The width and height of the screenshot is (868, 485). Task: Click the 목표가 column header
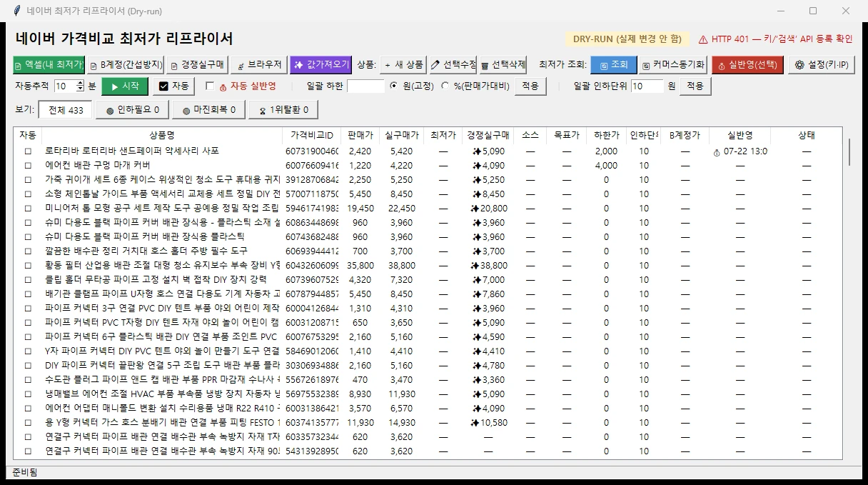click(566, 135)
